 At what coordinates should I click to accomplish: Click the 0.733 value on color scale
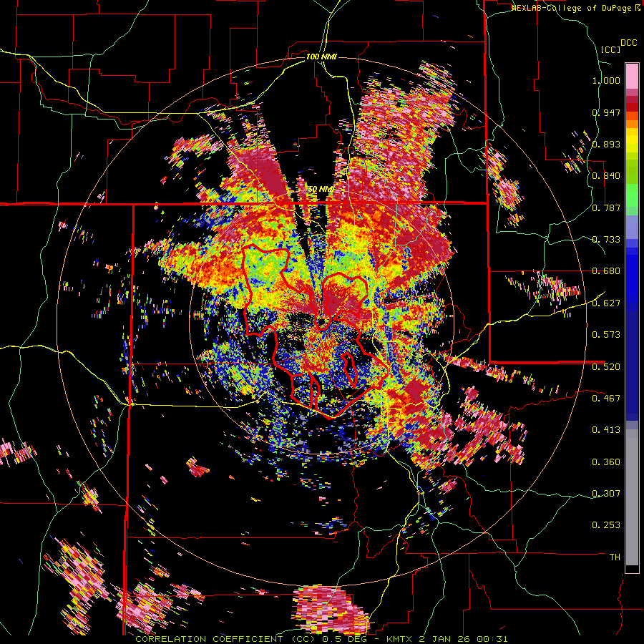click(x=606, y=240)
